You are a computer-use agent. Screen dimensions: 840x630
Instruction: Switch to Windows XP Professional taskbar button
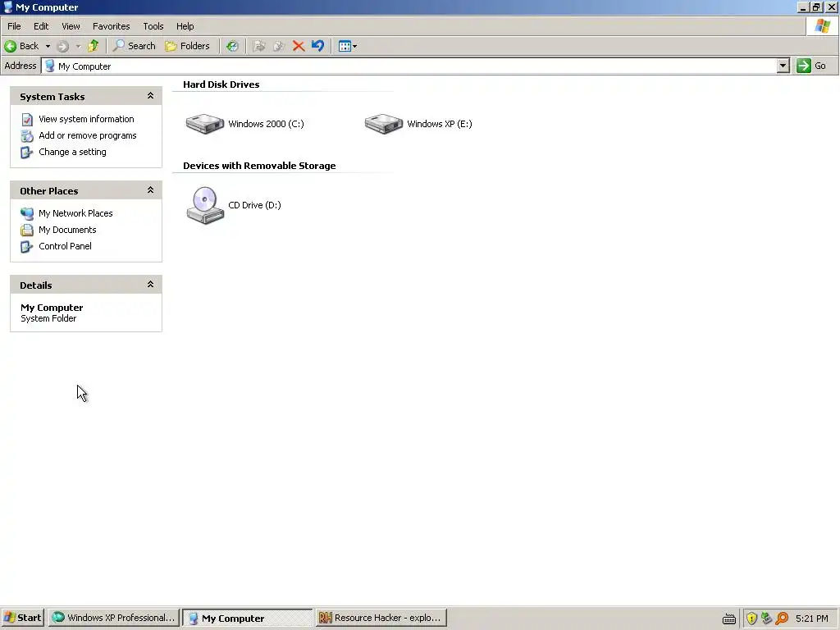(x=113, y=618)
